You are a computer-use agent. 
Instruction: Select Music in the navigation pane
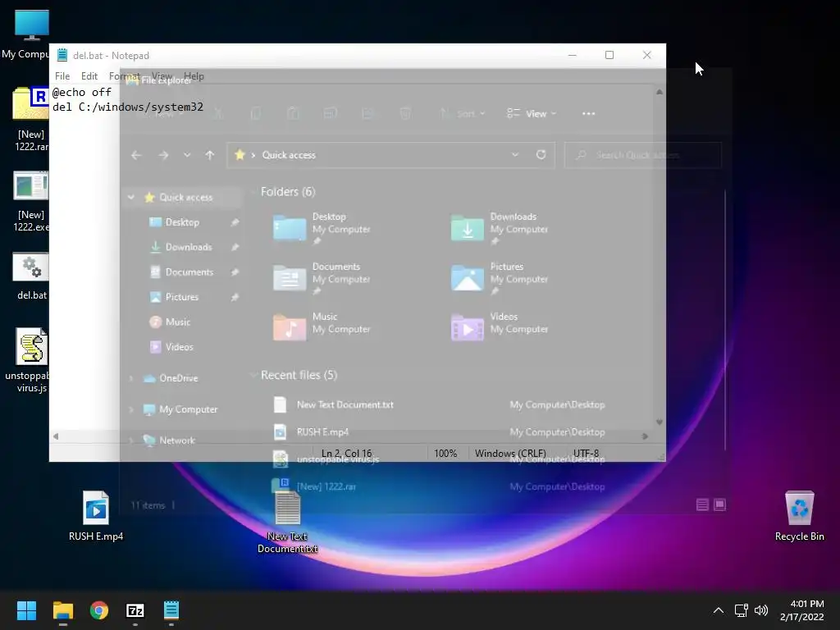177,322
